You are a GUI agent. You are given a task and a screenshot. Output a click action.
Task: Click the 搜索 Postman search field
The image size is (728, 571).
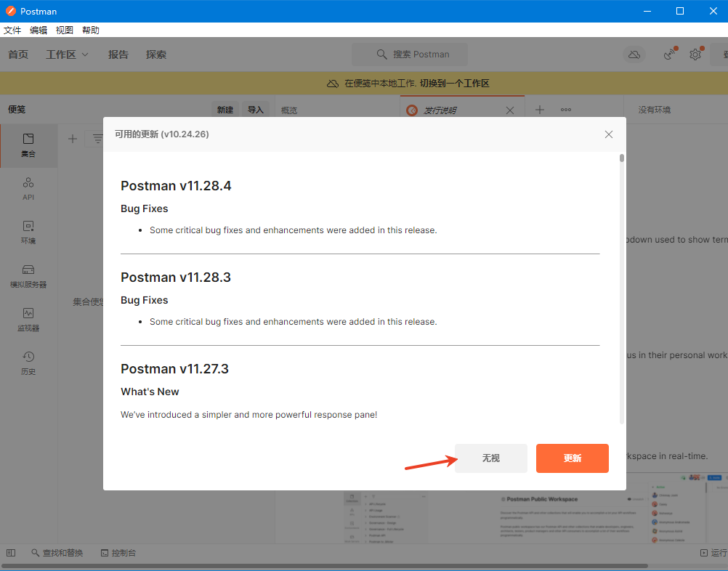tap(410, 54)
